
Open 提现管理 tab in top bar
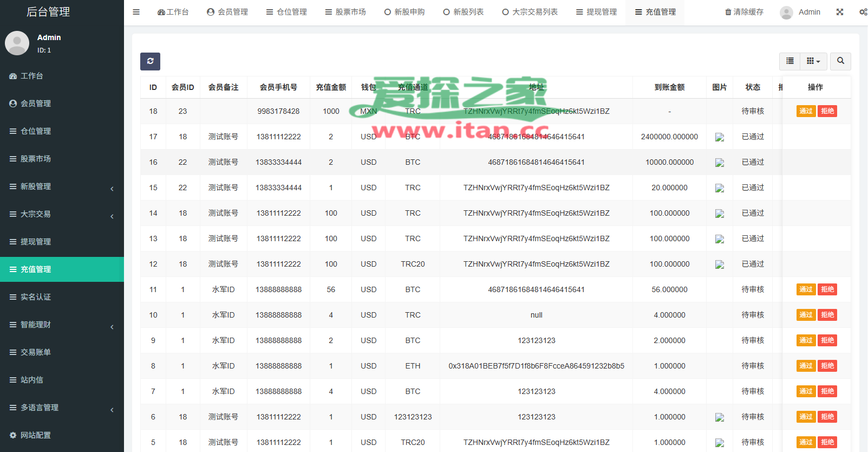tap(596, 12)
